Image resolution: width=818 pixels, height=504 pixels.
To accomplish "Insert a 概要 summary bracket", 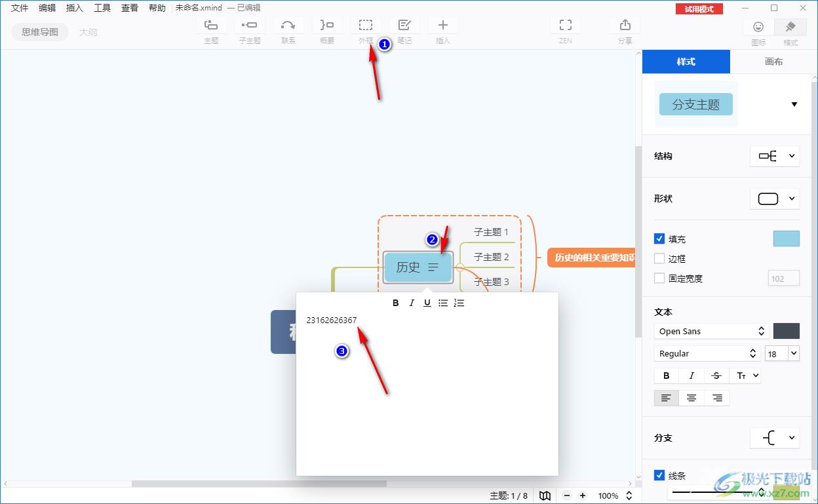I will [326, 26].
